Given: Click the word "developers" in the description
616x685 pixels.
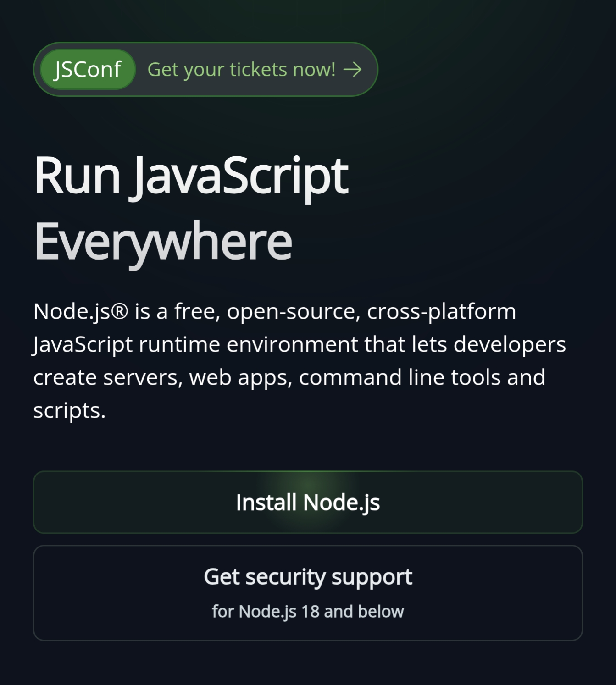Looking at the screenshot, I should 510,345.
